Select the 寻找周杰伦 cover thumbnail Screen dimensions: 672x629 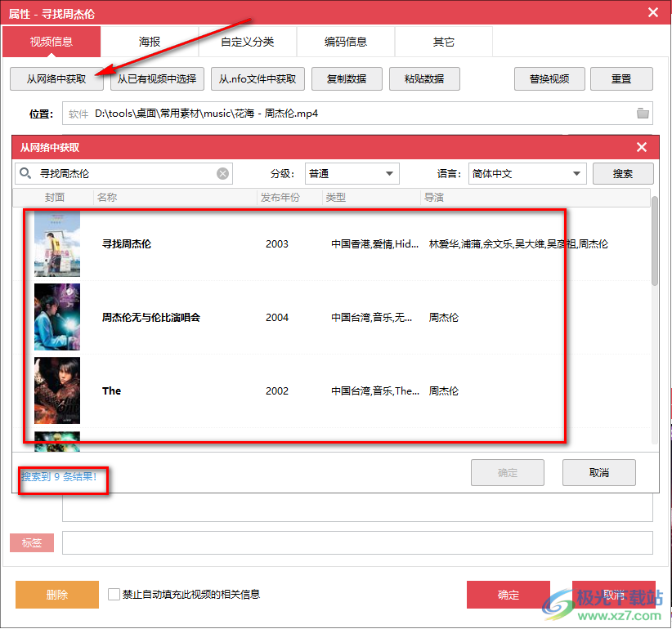pos(57,243)
